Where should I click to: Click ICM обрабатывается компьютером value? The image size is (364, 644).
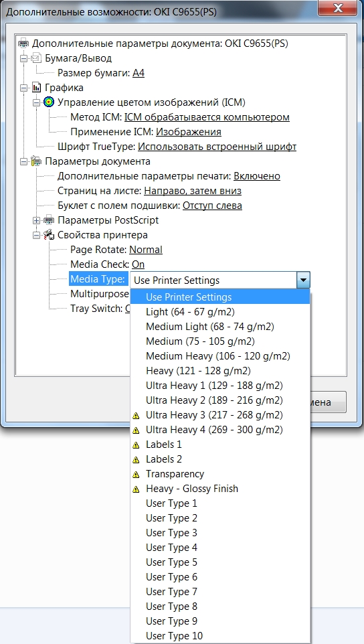tap(207, 117)
